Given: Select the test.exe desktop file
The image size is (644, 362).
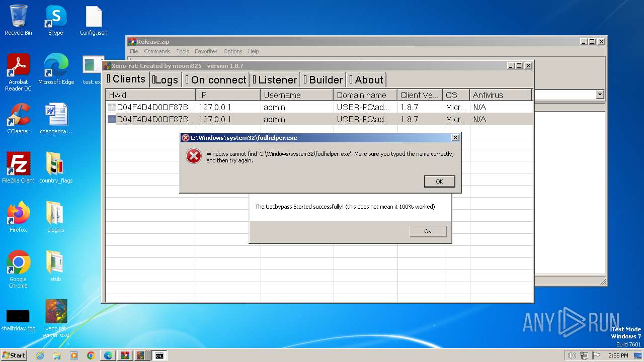Looking at the screenshot, I should tap(93, 69).
